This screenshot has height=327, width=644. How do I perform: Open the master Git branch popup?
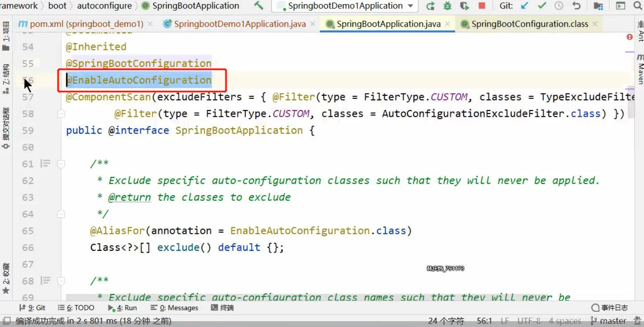[x=608, y=321]
